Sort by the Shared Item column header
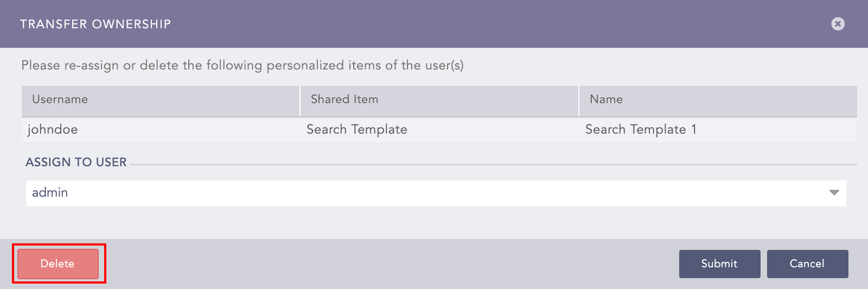Screen dimensions: 868x289 [x=344, y=99]
